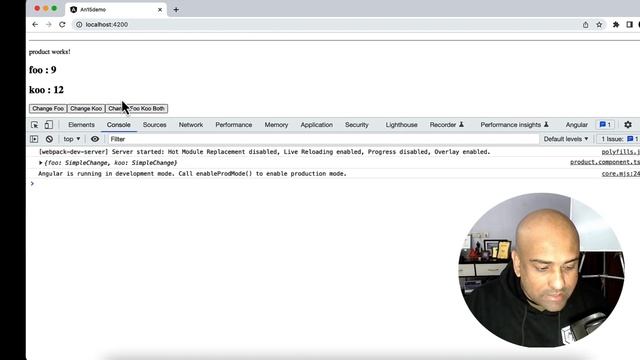Click Change Foo Koo Both button
640x360 pixels.
136,109
